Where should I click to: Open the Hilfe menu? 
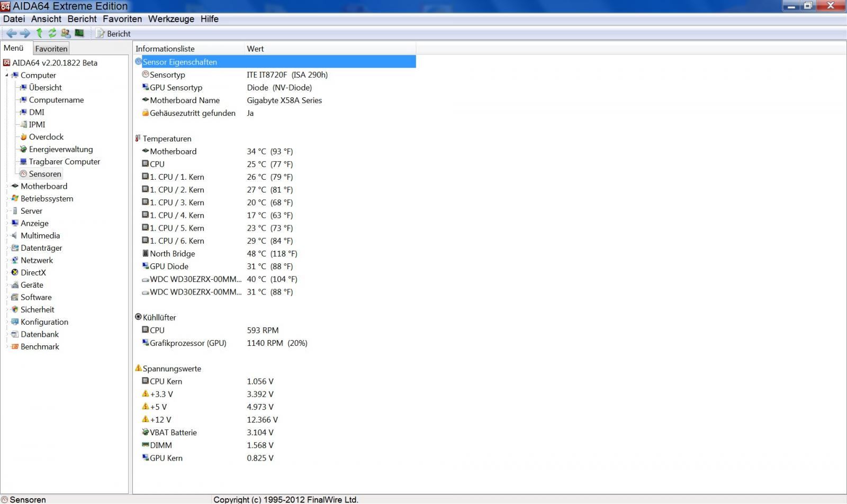tap(210, 19)
